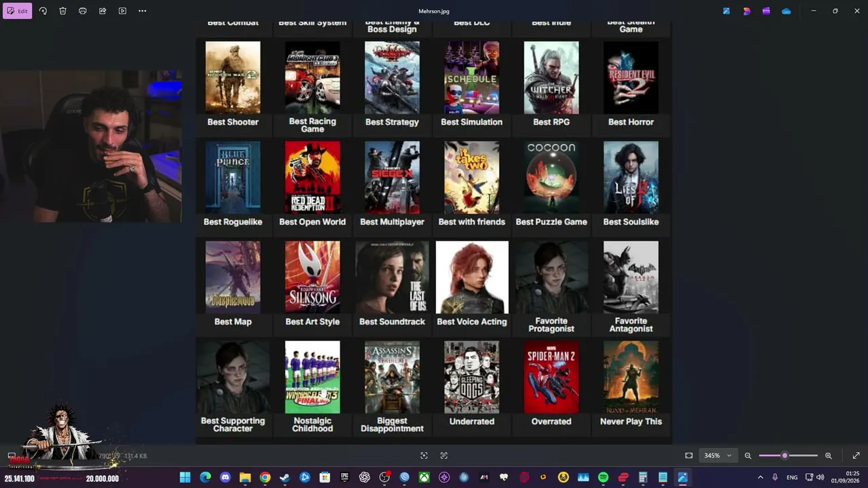Click the "Mehrson.jpg" file name in title bar

434,11
